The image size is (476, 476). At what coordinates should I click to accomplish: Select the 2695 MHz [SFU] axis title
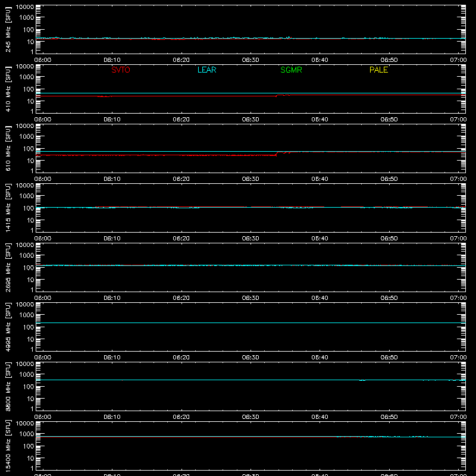click(x=8, y=267)
